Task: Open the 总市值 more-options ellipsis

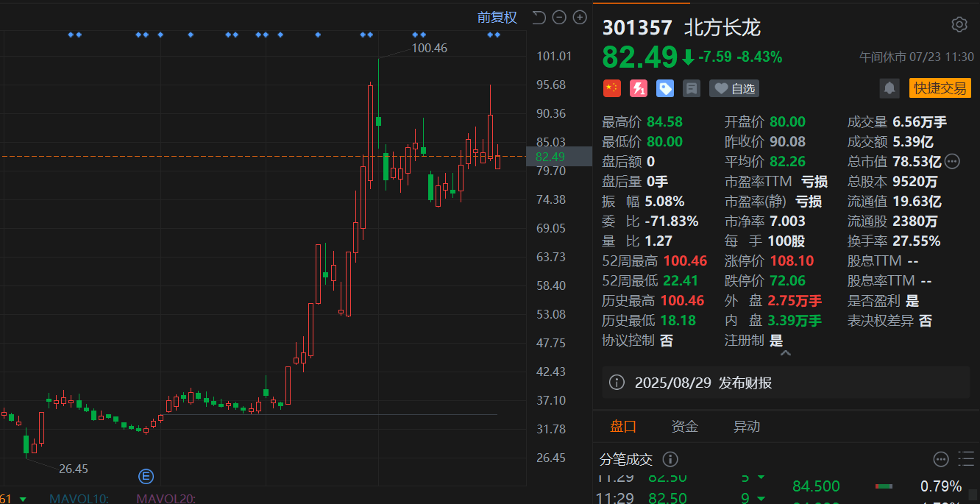Action: (952, 161)
